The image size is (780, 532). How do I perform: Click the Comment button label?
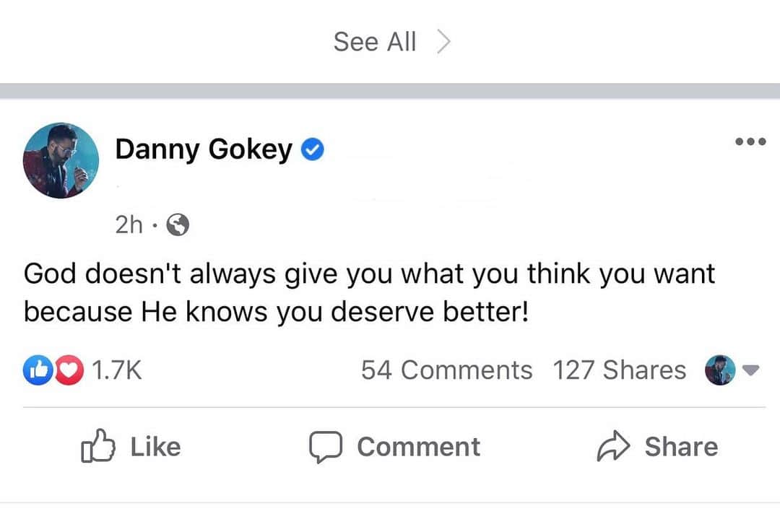coord(419,447)
